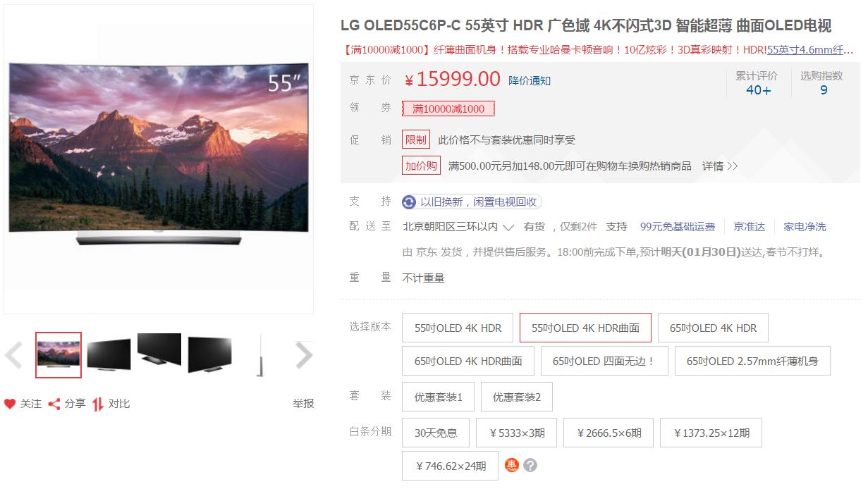Click the trade-in recycle icon 以旧换新

click(x=409, y=202)
